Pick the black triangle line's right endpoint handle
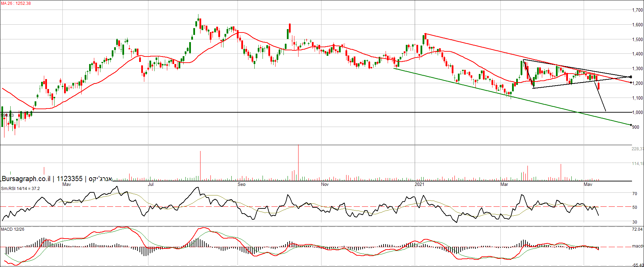The image size is (644, 267). [631, 77]
